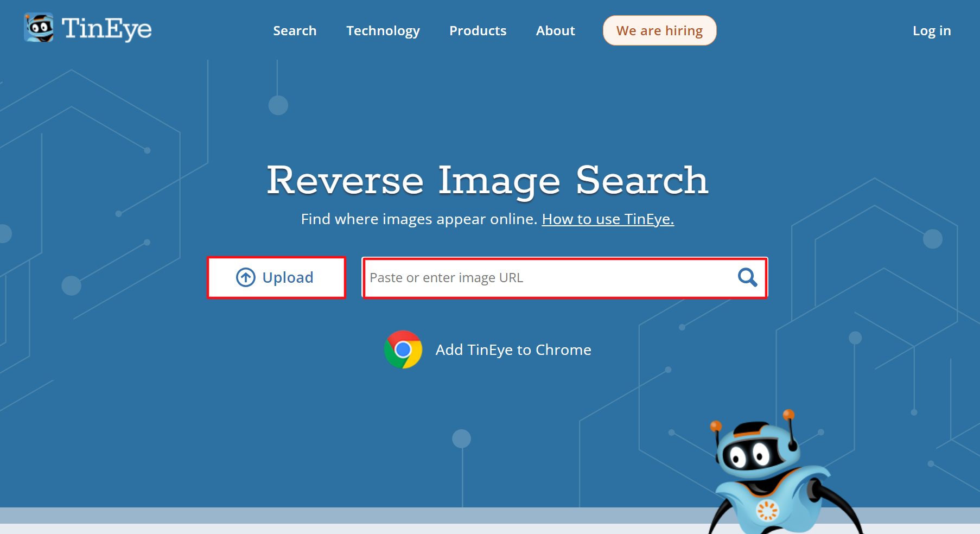Click the magnifying glass search icon
Image resolution: width=980 pixels, height=534 pixels.
(x=747, y=277)
